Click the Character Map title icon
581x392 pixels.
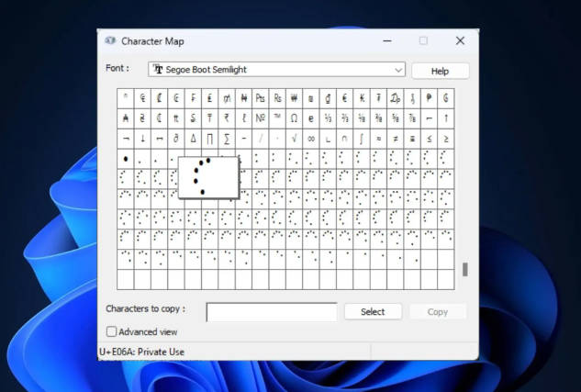(x=110, y=40)
